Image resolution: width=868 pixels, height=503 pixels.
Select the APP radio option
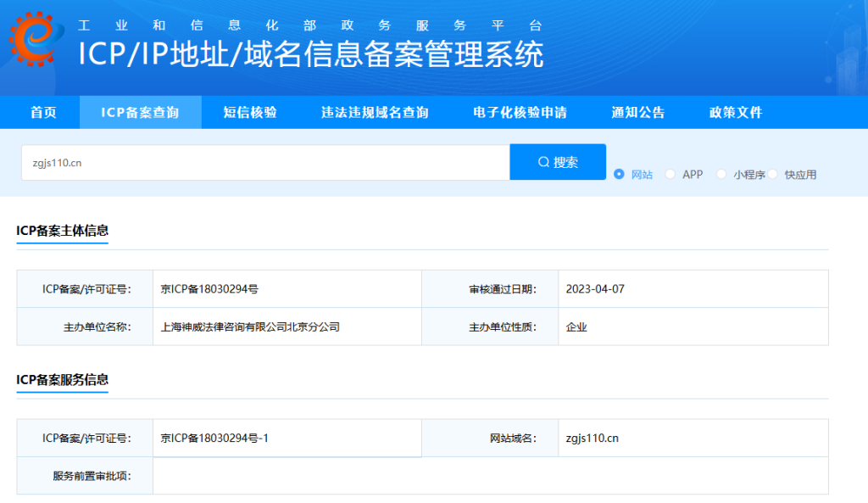tap(670, 174)
